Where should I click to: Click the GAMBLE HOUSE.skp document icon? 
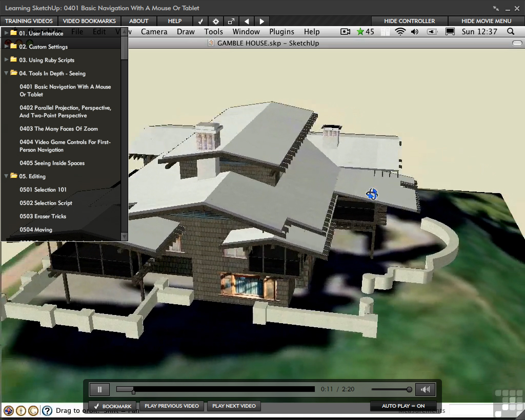click(x=211, y=43)
